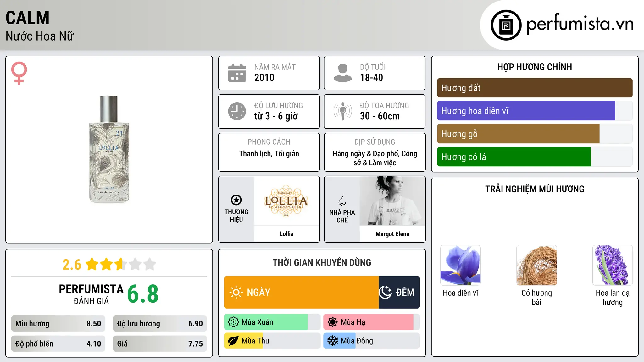Click the Hoa lan dạ hương note label
644x362 pixels.
pos(613,298)
